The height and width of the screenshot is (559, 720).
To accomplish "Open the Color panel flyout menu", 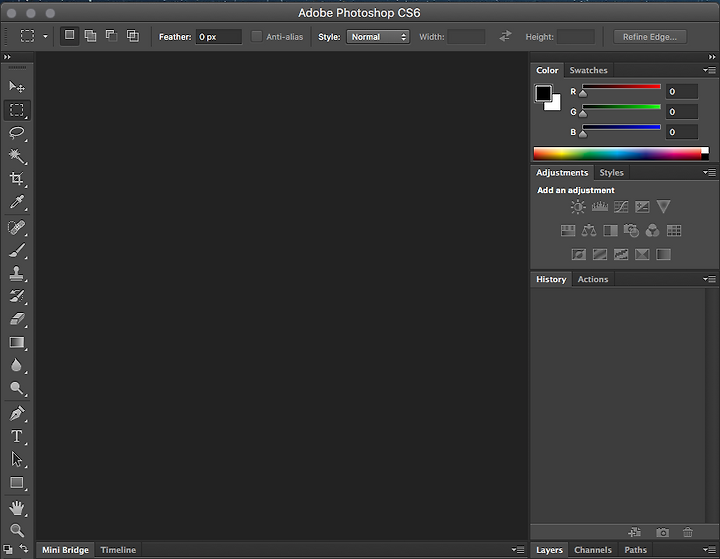I will click(709, 70).
